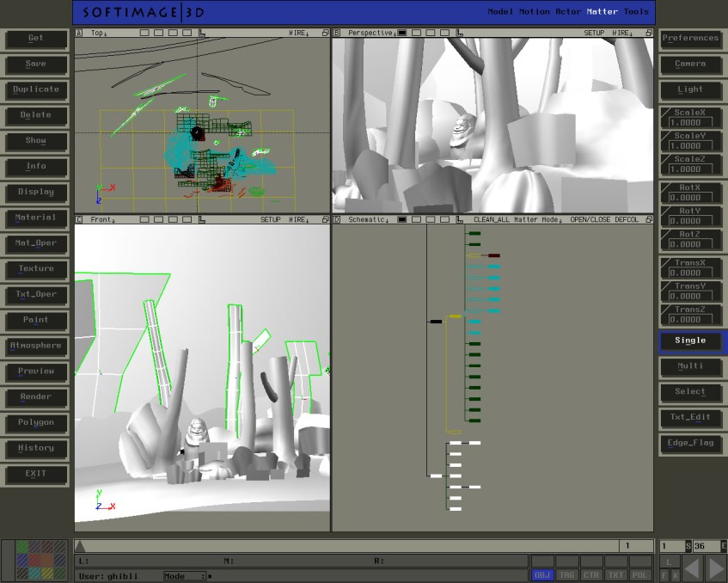Viewport: 728px width, 583px height.
Task: Switch to the Model module
Action: [x=499, y=12]
